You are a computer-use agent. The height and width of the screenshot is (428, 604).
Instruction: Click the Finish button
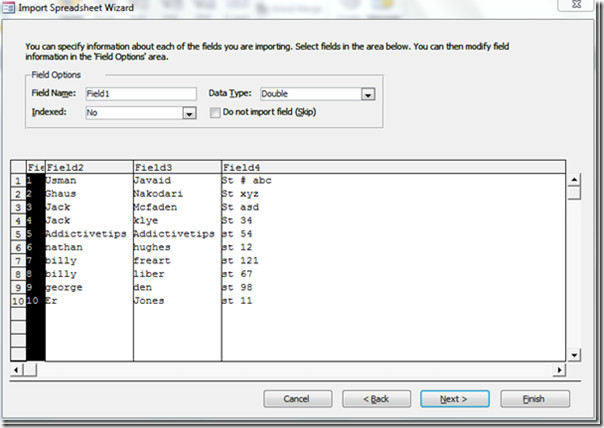(x=535, y=399)
